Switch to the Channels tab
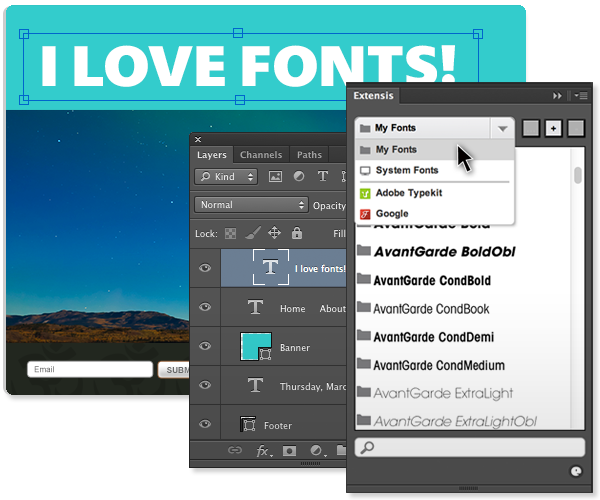Screen dimensions: 600x500 coord(261,155)
